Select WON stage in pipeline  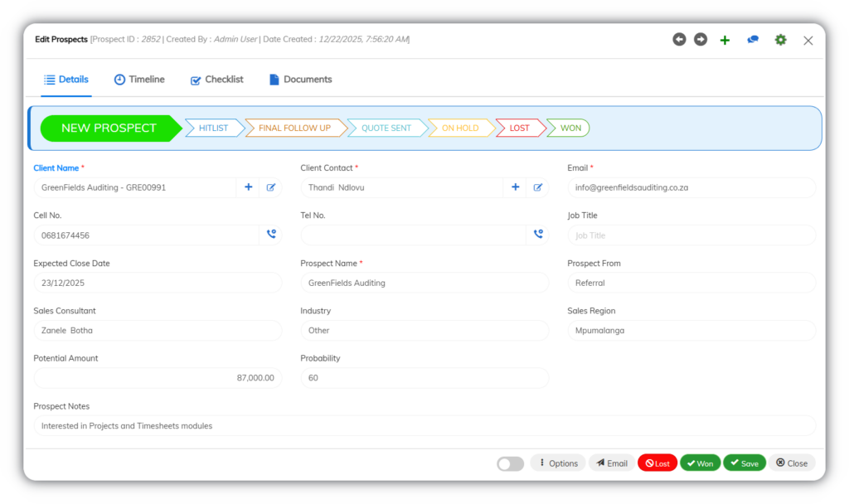click(x=570, y=128)
